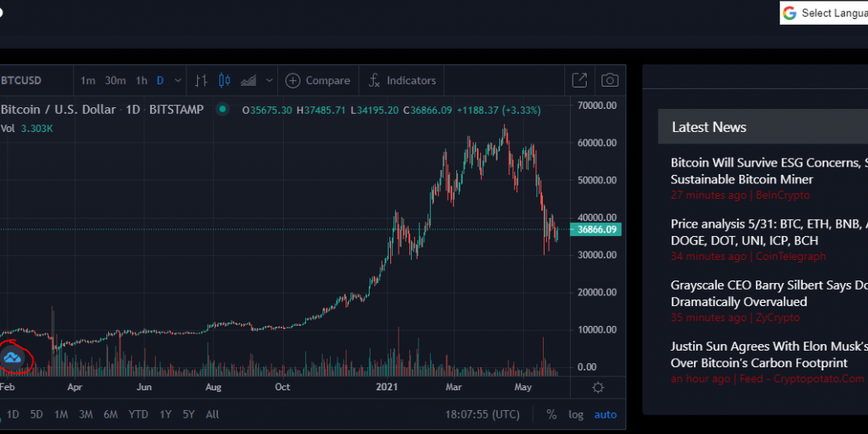This screenshot has height=434, width=868.
Task: Click the Google G logo icon
Action: pyautogui.click(x=790, y=13)
